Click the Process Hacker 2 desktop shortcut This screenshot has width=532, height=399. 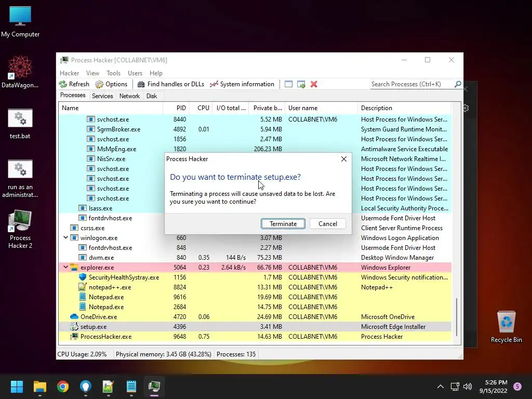click(x=20, y=229)
